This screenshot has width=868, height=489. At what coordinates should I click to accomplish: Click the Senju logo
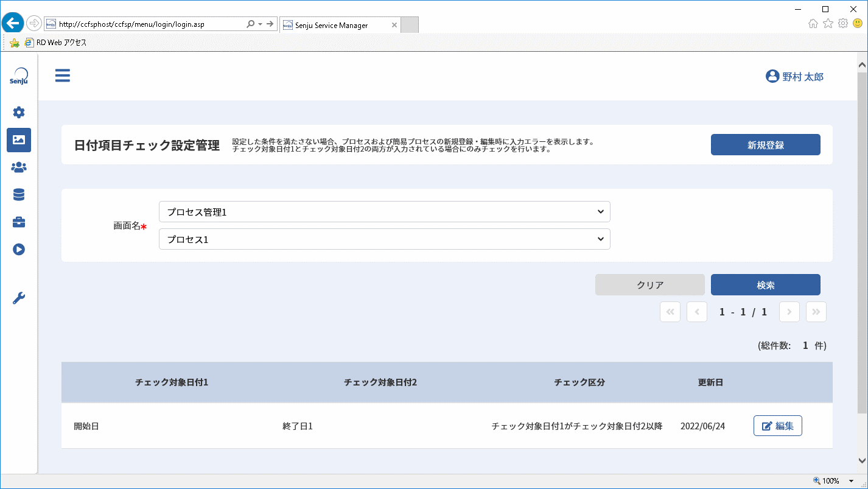tap(19, 77)
